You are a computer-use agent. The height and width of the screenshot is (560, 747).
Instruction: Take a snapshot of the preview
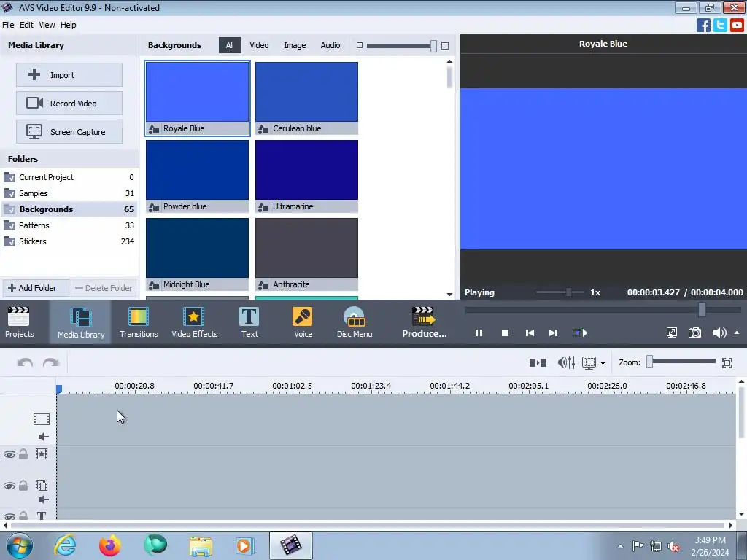pos(695,332)
